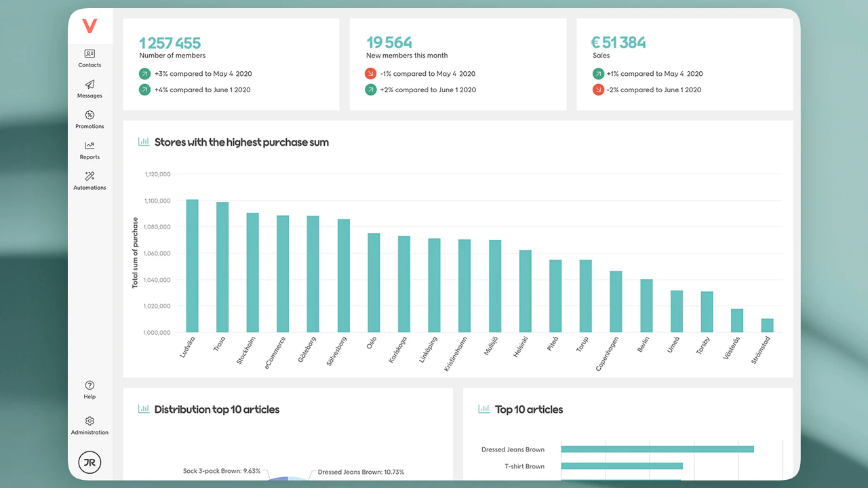Click the Dressed Jeans Brown: 10.73% label
Viewport: 868px width, 488px height.
361,472
